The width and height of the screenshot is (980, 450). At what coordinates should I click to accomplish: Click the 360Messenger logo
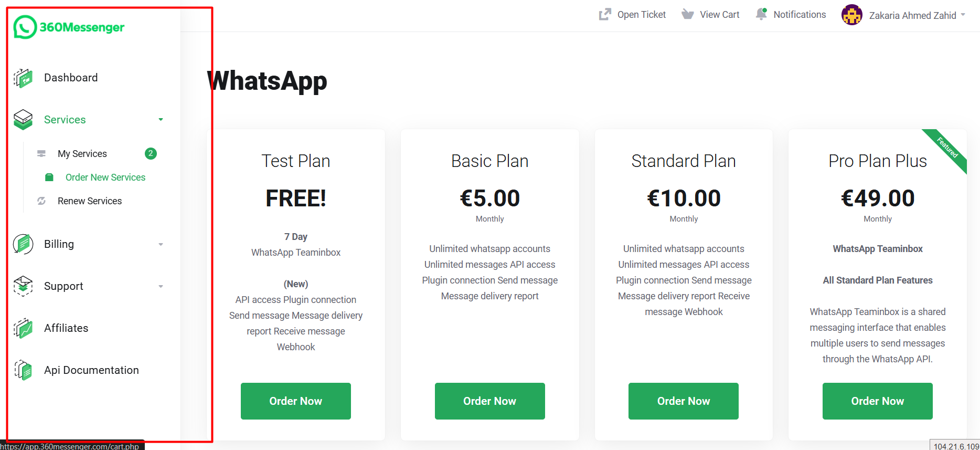pyautogui.click(x=69, y=27)
